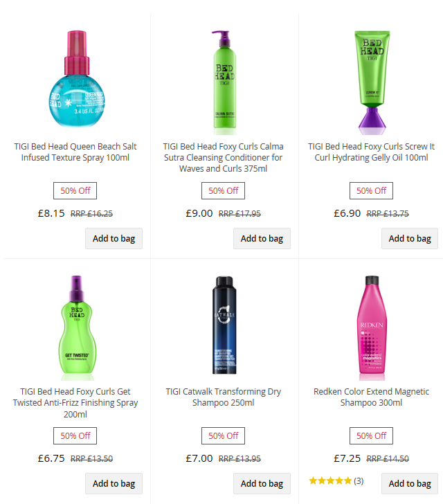443x504 pixels.
Task: Add Queen Beach Salt Spray to bag
Action: 114,238
